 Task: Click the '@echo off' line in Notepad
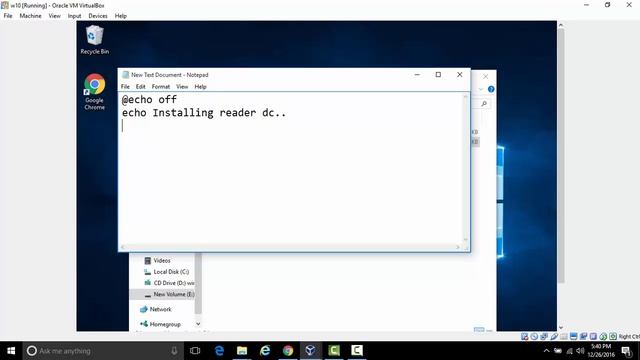pyautogui.click(x=149, y=99)
